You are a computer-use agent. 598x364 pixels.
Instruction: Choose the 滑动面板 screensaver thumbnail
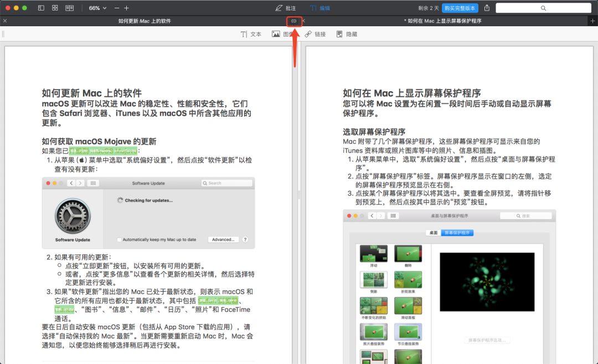[408, 306]
